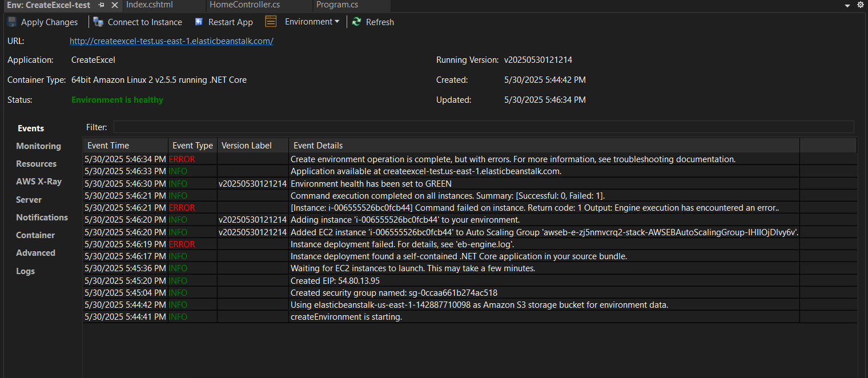The image size is (868, 378).
Task: Open the Logs side tab
Action: (x=26, y=271)
